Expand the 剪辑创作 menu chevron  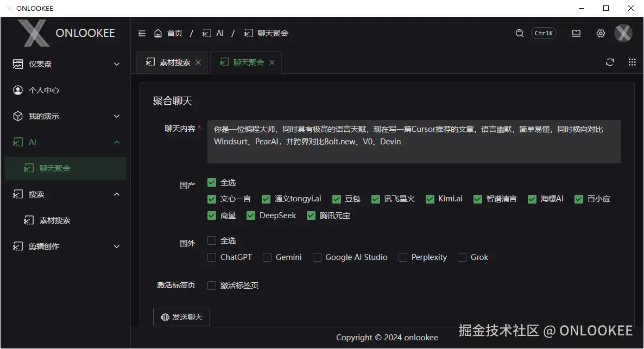click(x=117, y=246)
